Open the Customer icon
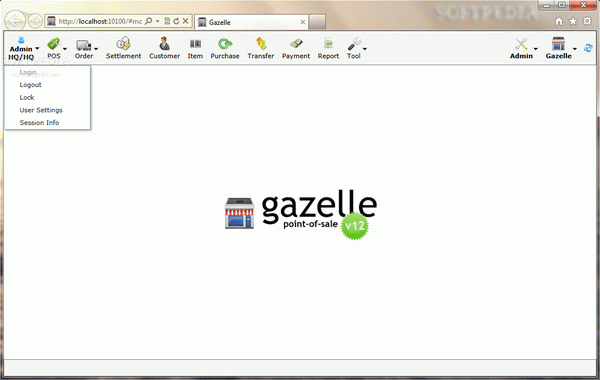 pyautogui.click(x=165, y=44)
